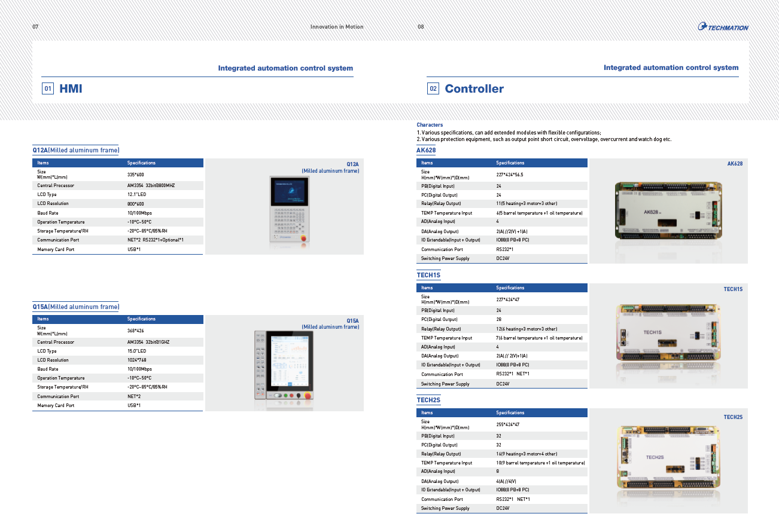779x532 pixels.
Task: Click 'Baud Rate' label in Q12A table
Action: pyautogui.click(x=48, y=213)
